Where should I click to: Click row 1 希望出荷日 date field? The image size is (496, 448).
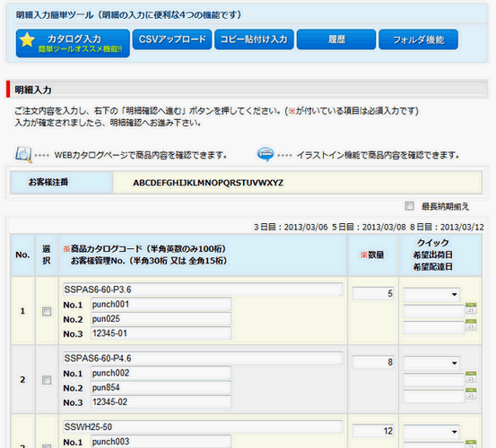tap(434, 311)
